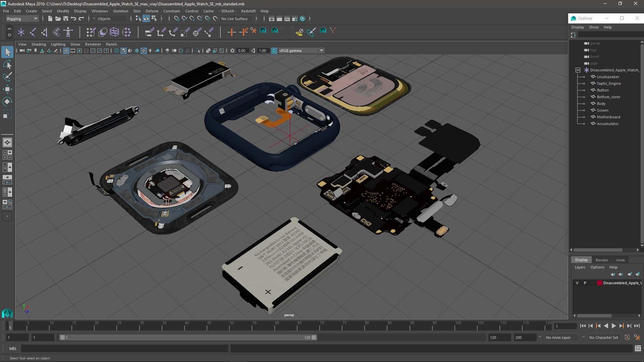Select the Taptic_Engine node in Outliner
This screenshot has width=644, height=362.
click(609, 83)
